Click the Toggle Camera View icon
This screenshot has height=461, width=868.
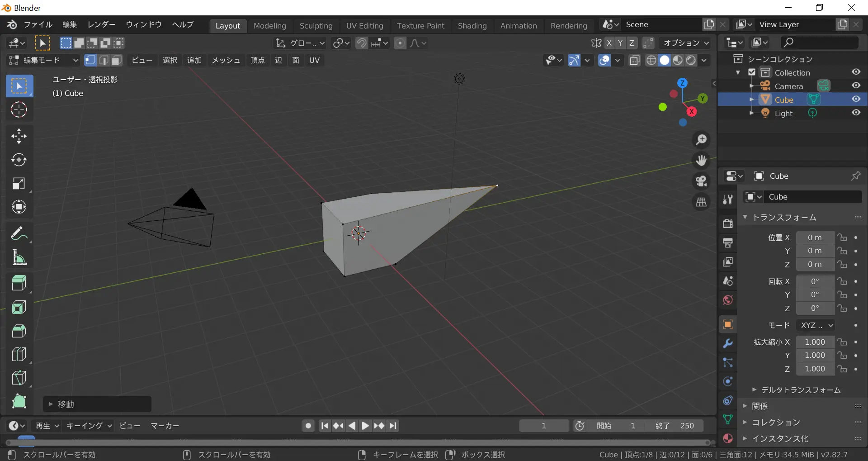pyautogui.click(x=701, y=181)
